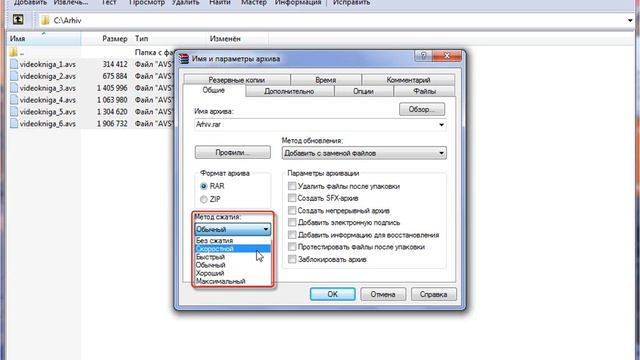Enable 'Удалить файлы после упаковки'
Viewport: 640px width, 360px height.
pyautogui.click(x=292, y=186)
